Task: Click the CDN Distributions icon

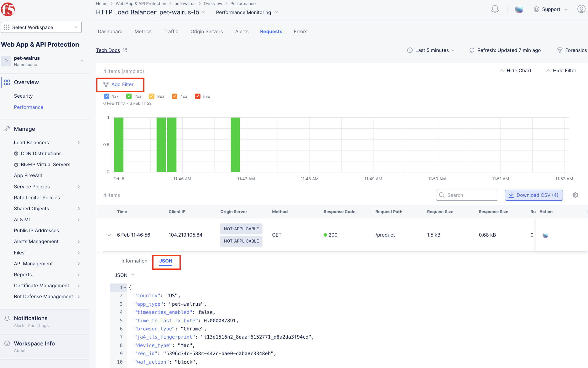Action: [16, 154]
